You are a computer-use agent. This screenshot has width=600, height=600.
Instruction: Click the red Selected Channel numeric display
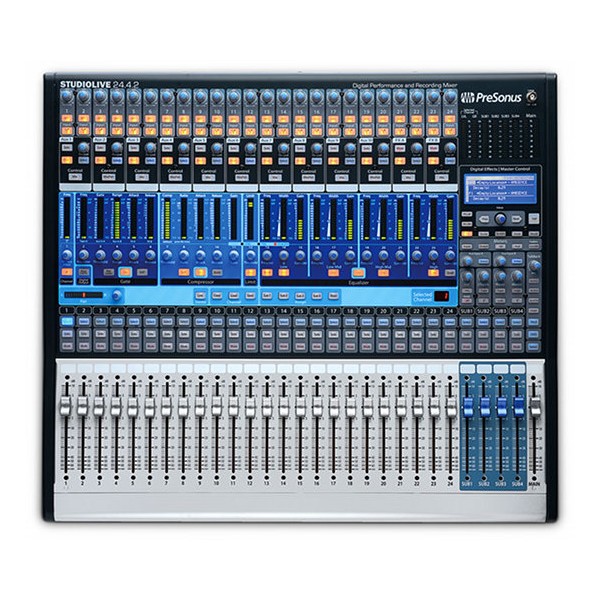click(442, 295)
